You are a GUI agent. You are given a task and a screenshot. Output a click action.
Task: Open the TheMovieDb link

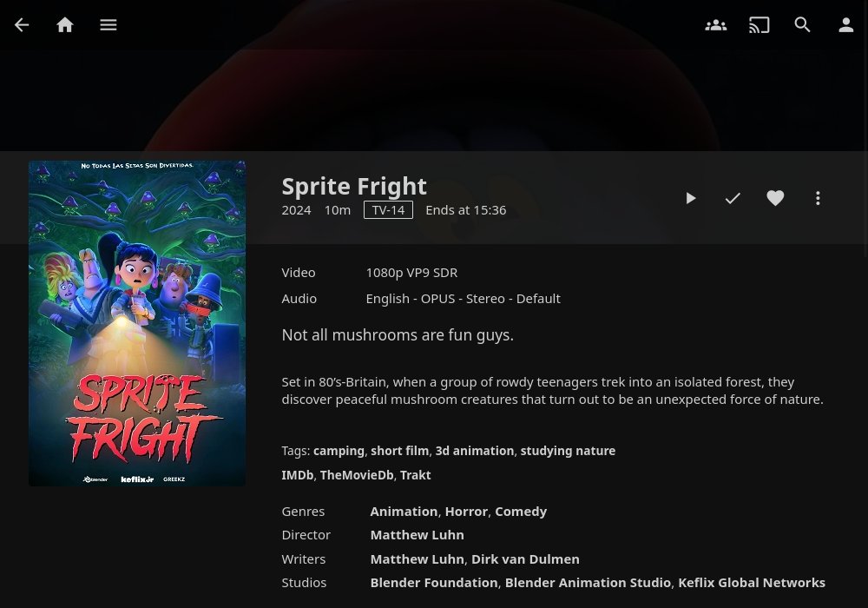[x=357, y=475]
